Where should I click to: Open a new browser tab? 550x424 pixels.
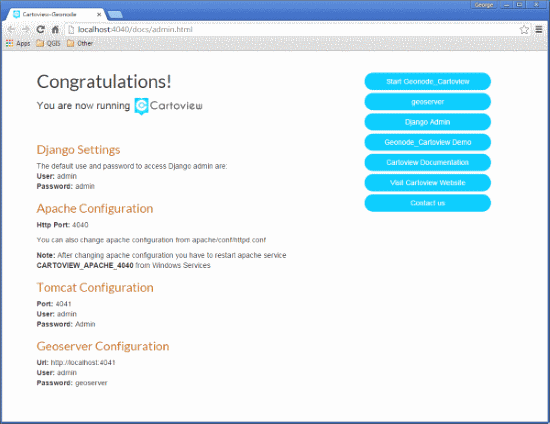click(115, 14)
